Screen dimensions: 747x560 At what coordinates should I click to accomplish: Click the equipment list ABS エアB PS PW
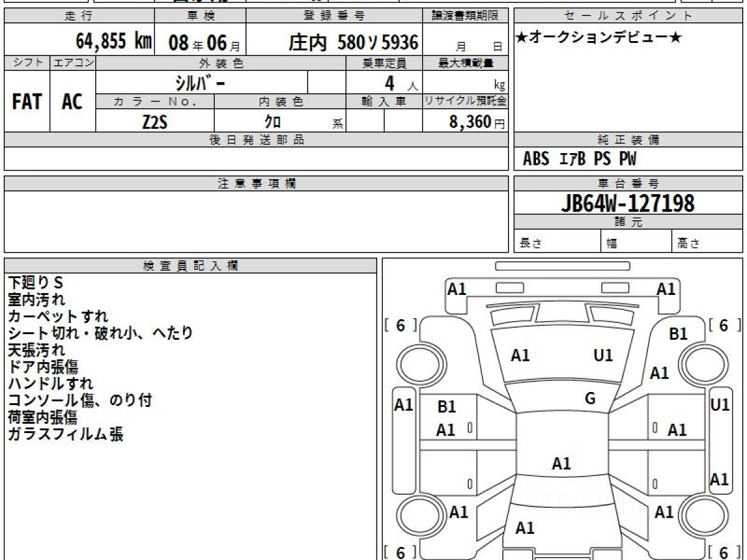pyautogui.click(x=580, y=159)
